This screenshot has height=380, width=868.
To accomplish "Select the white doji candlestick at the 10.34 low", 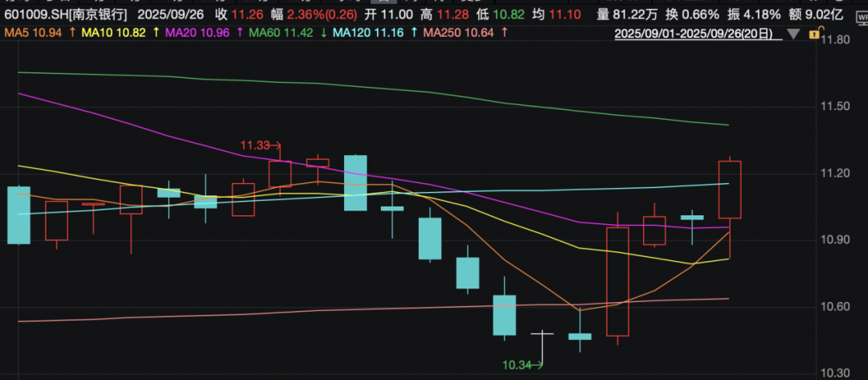I will pos(542,347).
